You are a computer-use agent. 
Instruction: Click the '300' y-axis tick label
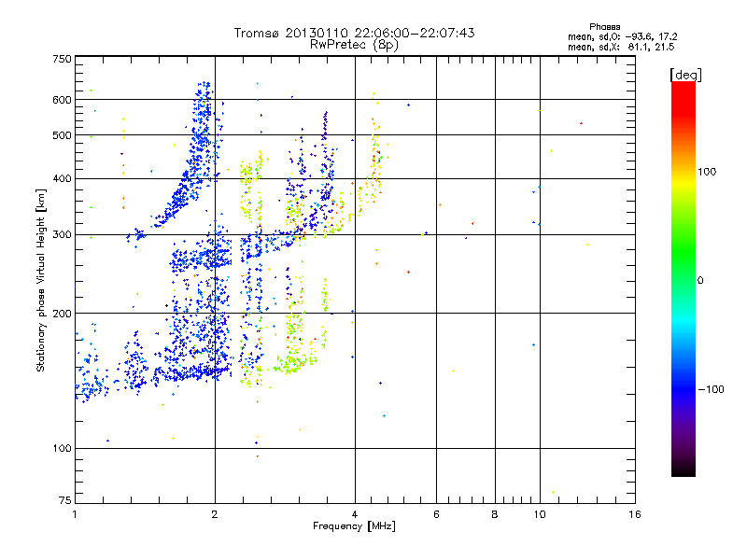coord(62,235)
